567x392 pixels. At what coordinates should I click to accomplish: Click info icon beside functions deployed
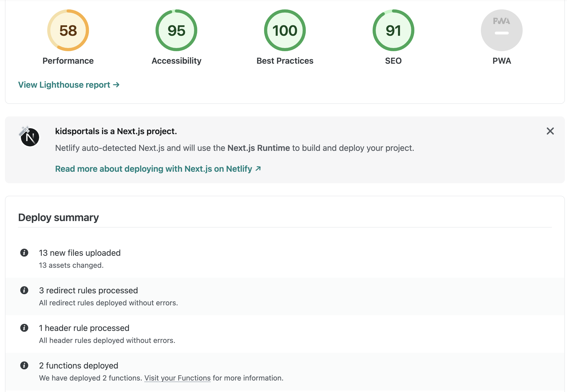(24, 365)
